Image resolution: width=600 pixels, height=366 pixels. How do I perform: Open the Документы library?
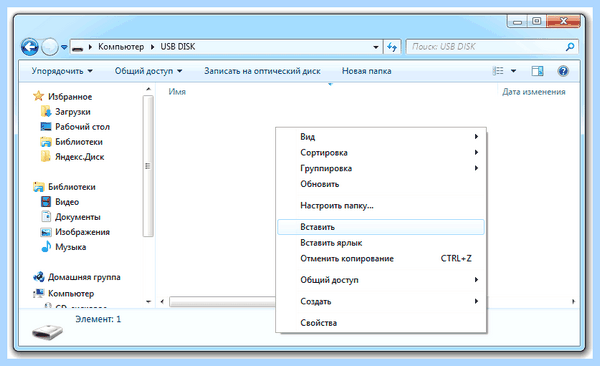(78, 217)
